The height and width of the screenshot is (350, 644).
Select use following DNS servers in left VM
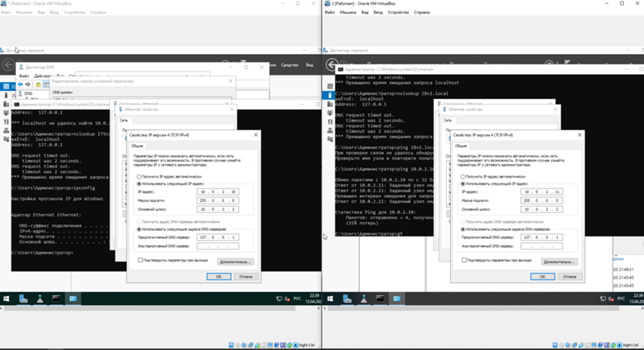click(x=138, y=229)
